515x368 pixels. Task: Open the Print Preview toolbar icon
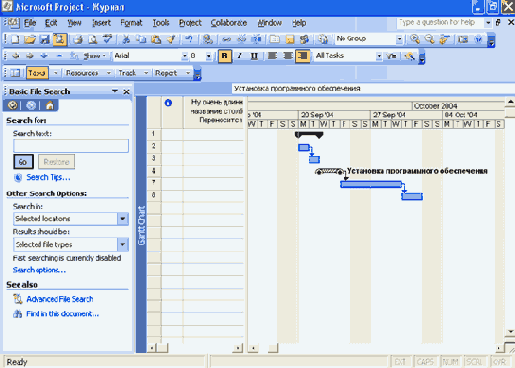pos(92,39)
